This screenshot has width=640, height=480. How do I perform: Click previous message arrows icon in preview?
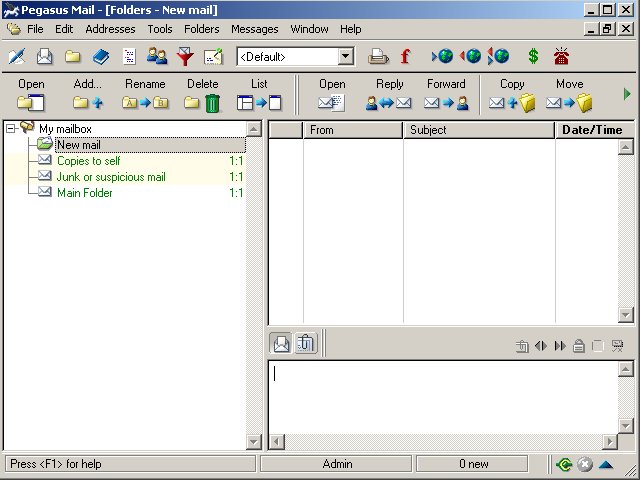point(541,346)
